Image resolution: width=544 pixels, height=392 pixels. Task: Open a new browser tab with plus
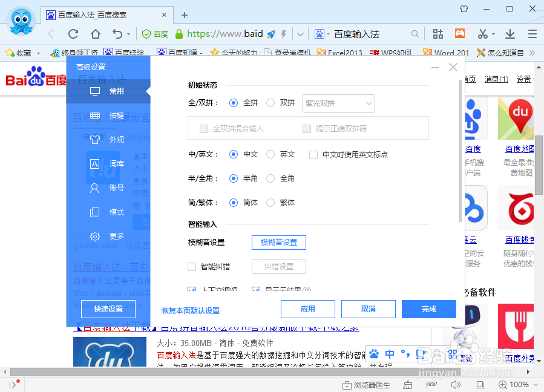185,15
